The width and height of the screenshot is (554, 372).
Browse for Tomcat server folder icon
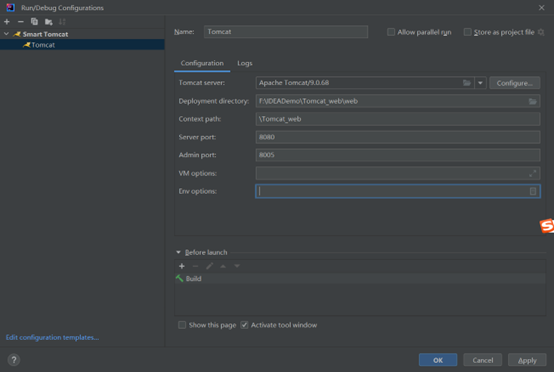(467, 83)
